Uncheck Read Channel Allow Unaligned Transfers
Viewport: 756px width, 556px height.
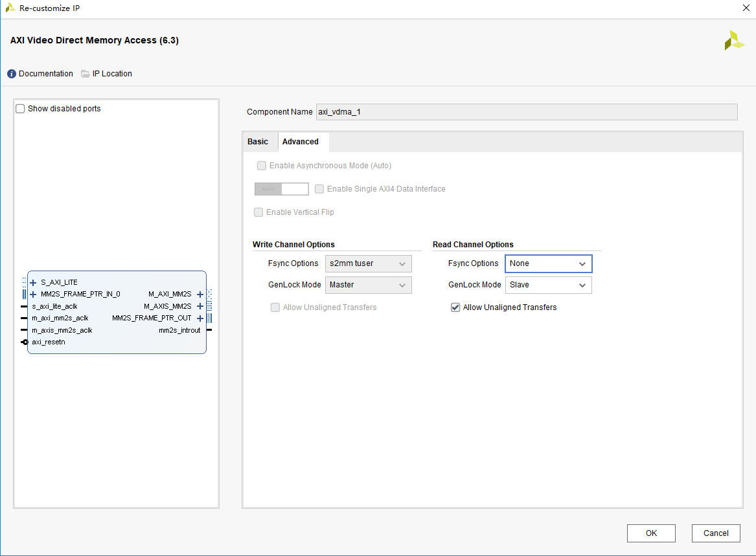(455, 307)
